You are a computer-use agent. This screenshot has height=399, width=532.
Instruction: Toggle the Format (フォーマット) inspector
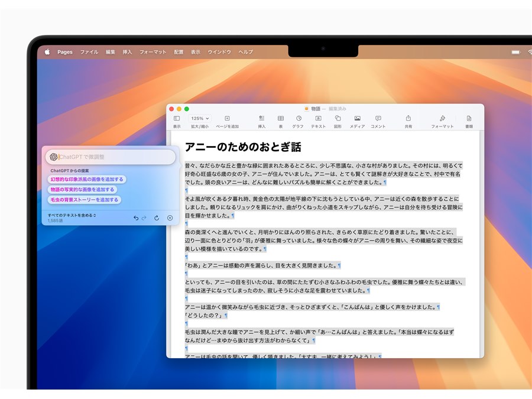(442, 118)
